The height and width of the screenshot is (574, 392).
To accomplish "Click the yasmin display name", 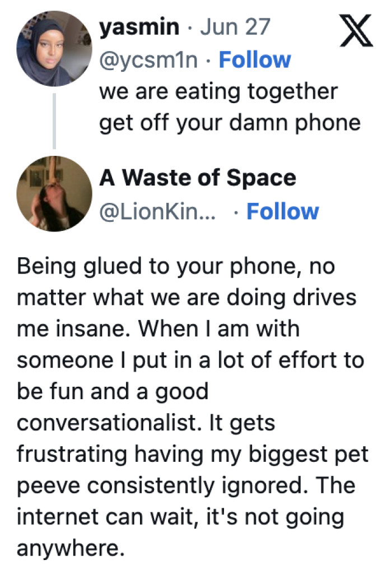I will tap(140, 27).
